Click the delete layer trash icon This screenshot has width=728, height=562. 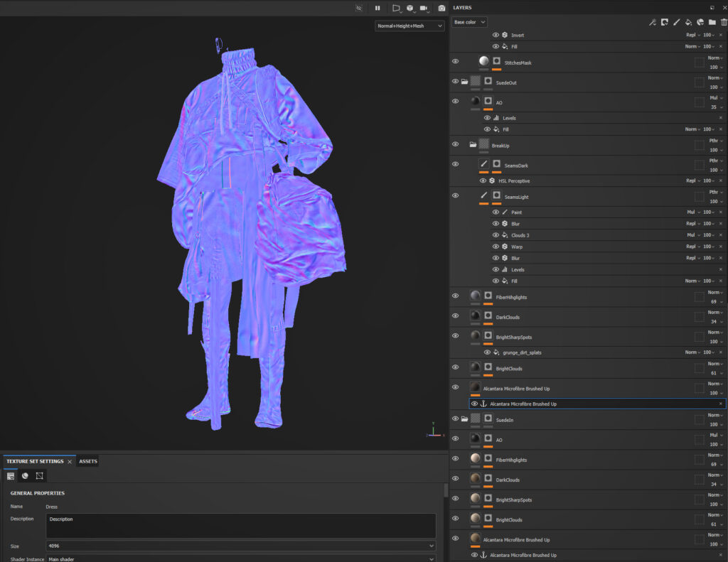tap(724, 23)
